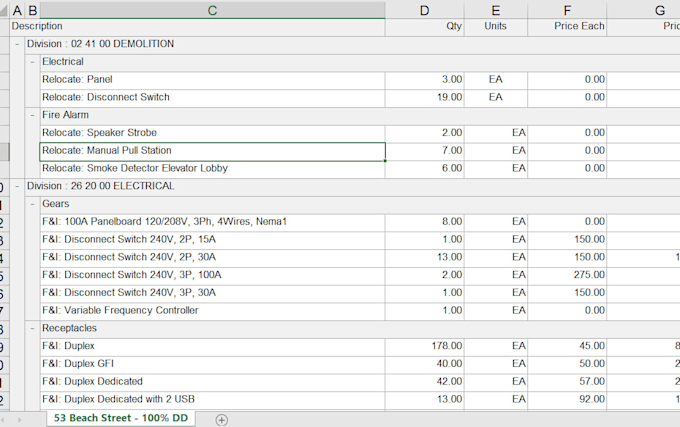Select column D header

point(425,10)
